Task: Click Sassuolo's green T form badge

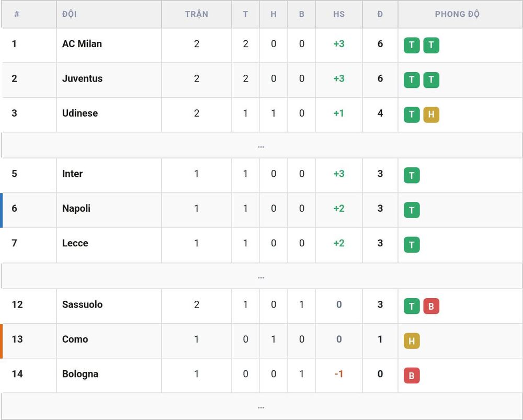Action: point(412,306)
